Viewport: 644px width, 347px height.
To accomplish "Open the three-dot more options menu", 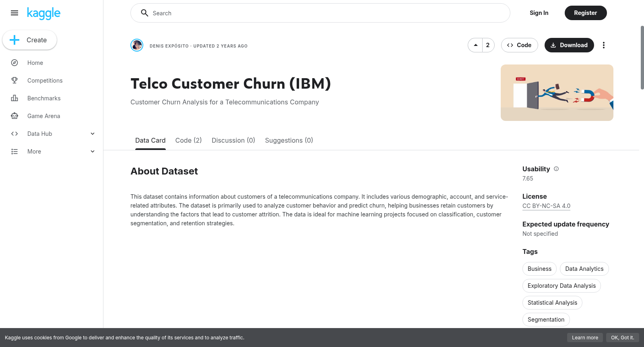I will point(603,45).
